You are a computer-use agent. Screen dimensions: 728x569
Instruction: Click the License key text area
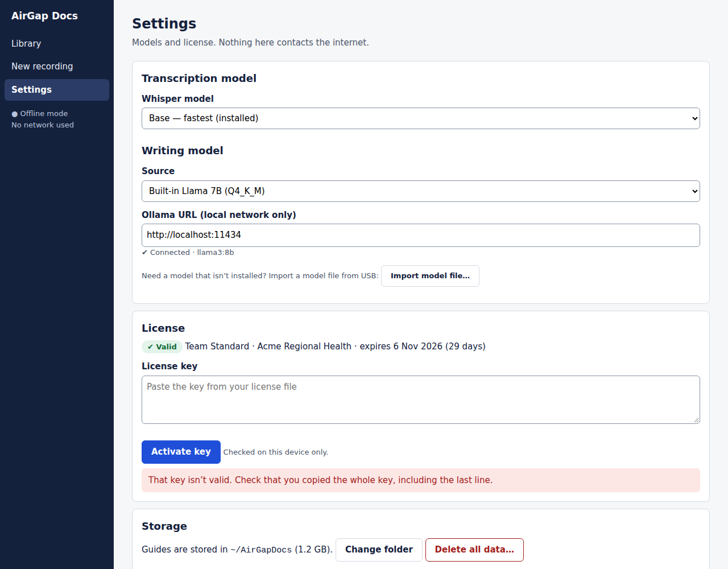coord(421,399)
